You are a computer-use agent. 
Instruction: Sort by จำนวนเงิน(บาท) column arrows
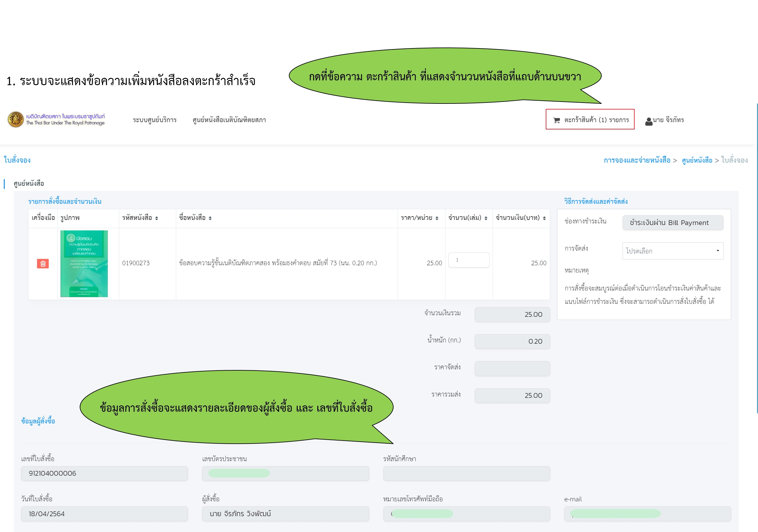click(x=544, y=218)
